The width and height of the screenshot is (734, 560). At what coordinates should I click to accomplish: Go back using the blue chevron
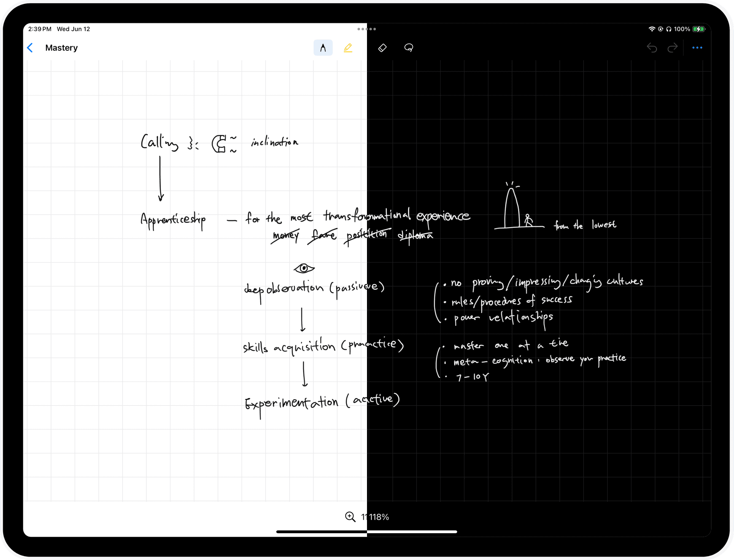tap(30, 48)
